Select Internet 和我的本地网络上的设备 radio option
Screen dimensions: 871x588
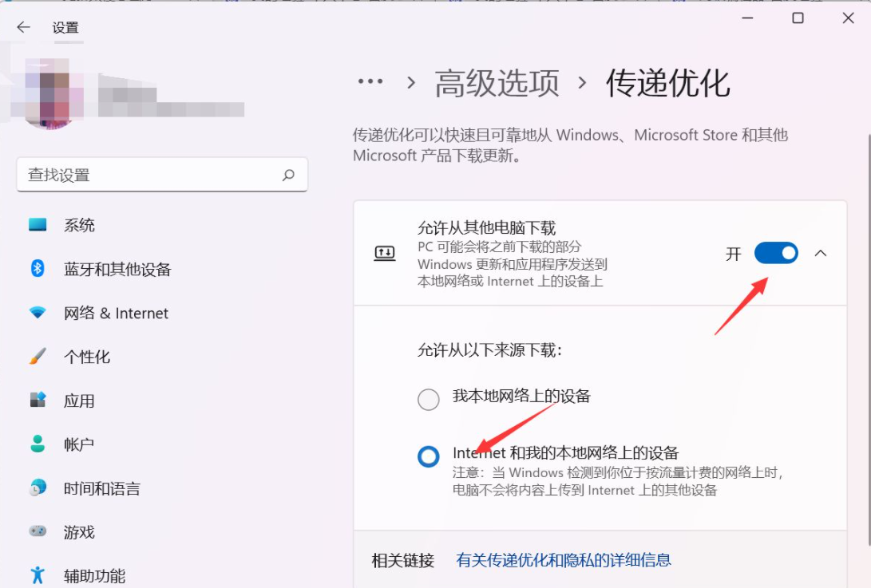pos(429,456)
